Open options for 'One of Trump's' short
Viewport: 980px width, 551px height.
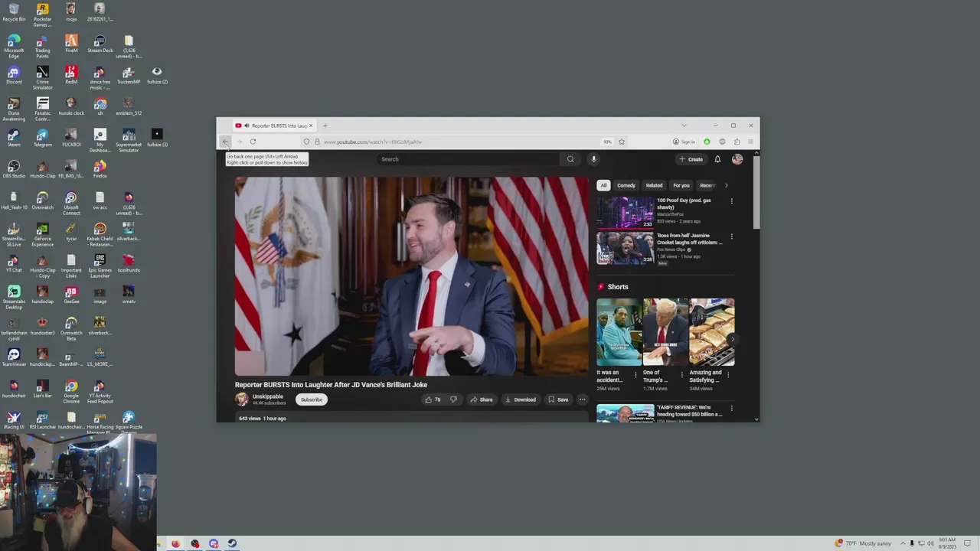[x=681, y=375]
